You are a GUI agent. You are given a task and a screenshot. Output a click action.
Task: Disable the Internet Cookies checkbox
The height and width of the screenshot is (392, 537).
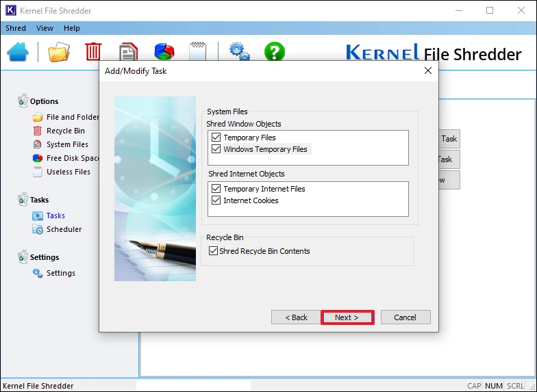216,200
